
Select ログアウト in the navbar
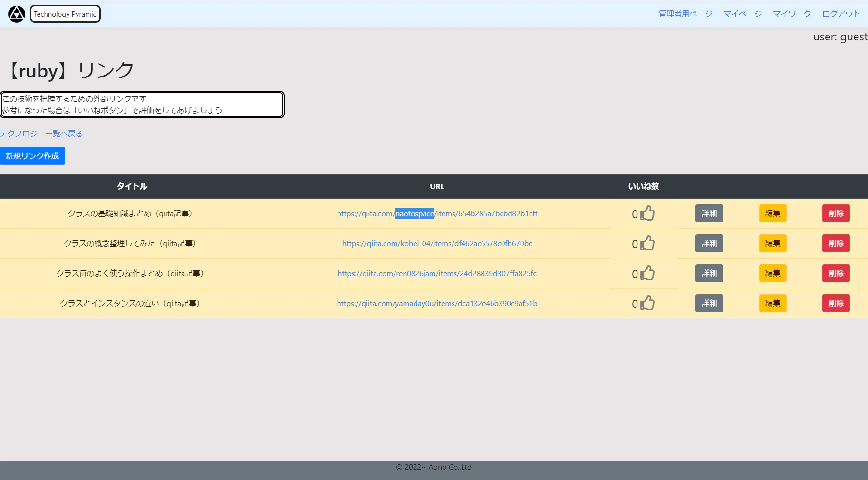pos(841,14)
